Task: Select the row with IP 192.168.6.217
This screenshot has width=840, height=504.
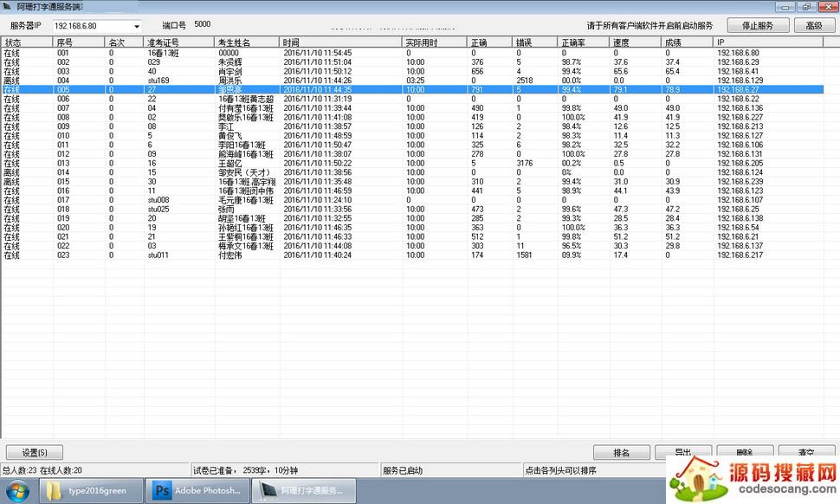Action: [x=739, y=255]
